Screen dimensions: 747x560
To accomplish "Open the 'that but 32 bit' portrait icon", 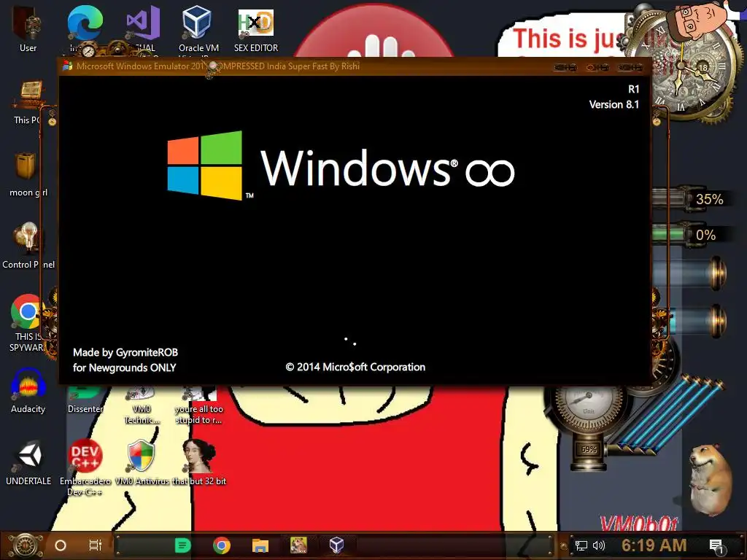I will [199, 462].
